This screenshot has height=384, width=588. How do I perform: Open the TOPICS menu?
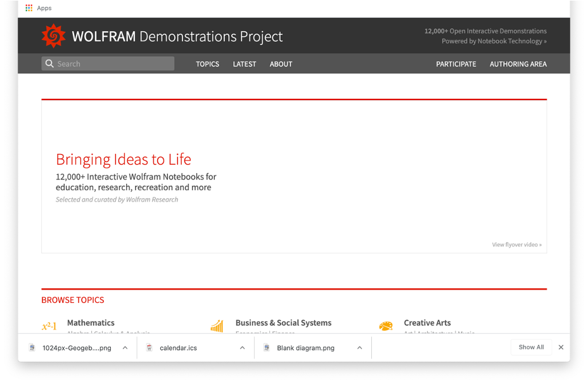pos(207,64)
